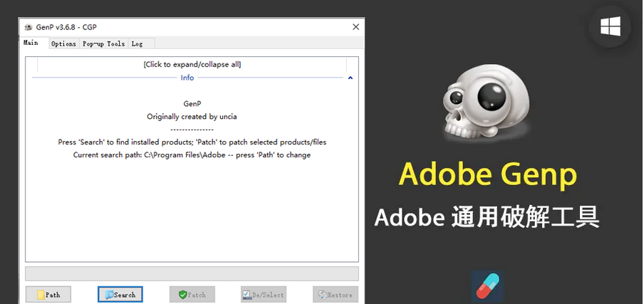
Task: Click the Info section header label
Action: pos(187,78)
